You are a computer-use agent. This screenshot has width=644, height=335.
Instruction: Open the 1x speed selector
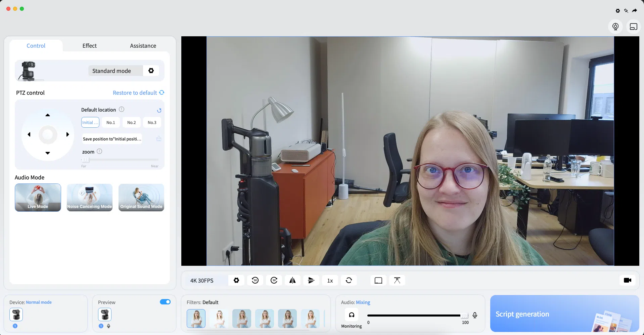coord(330,281)
